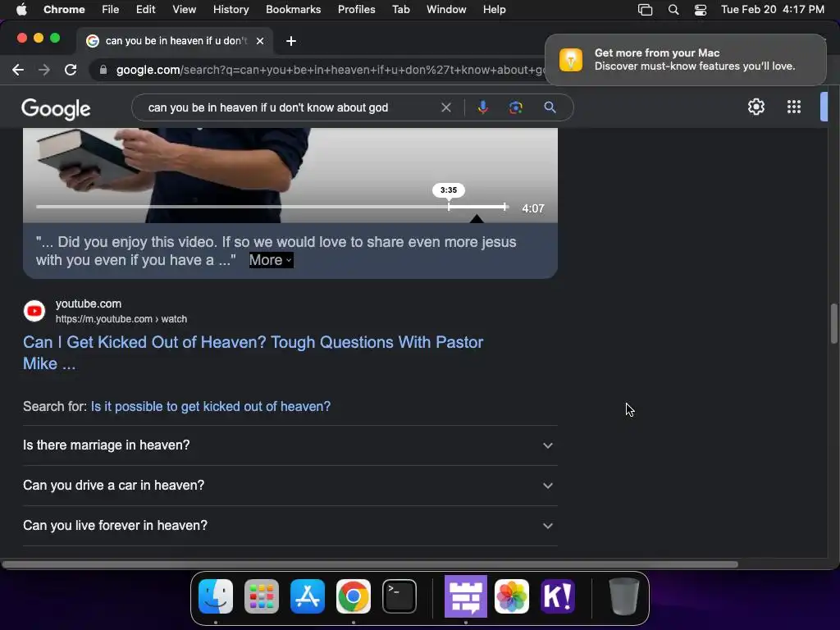Viewport: 840px width, 630px height.
Task: Open Finder from the Dock
Action: [216, 596]
